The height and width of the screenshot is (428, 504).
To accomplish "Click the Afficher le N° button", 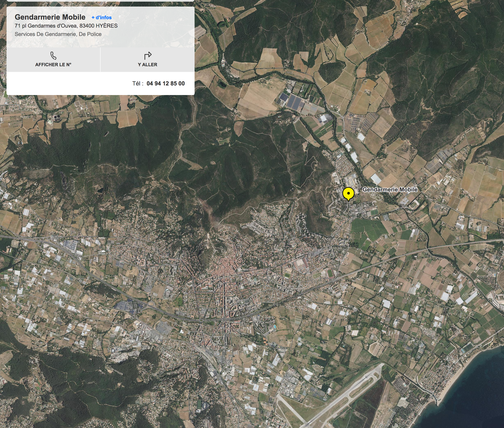I will [x=53, y=60].
